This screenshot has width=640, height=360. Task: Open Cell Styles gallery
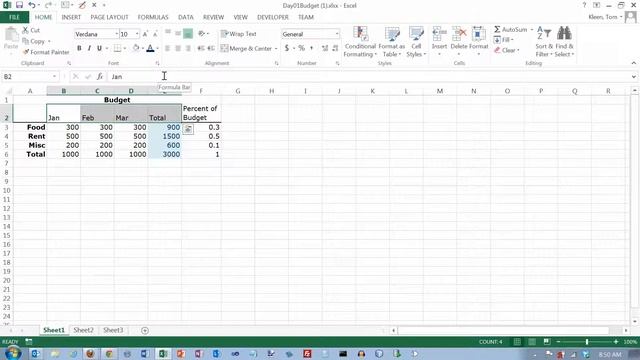pyautogui.click(x=416, y=42)
